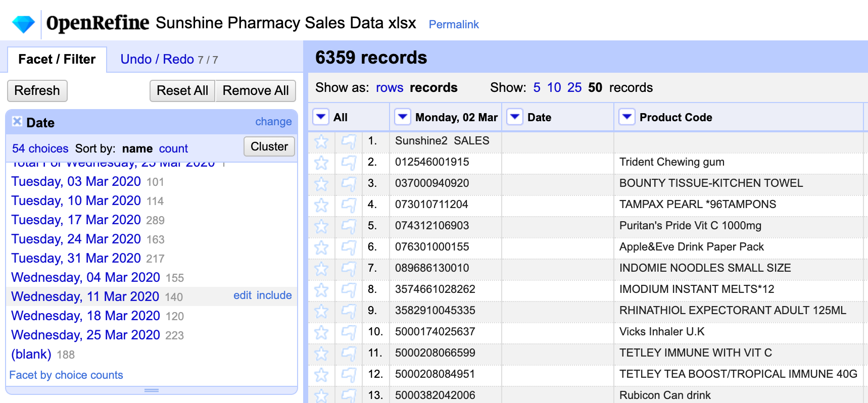The image size is (868, 403).
Task: Select the Facet / Filter tab
Action: (x=57, y=60)
